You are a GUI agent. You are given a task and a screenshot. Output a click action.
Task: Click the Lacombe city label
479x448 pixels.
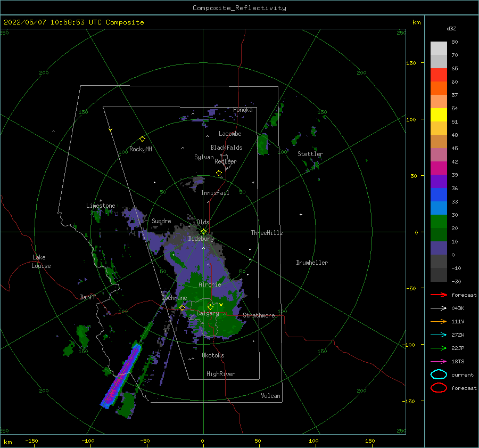230,134
